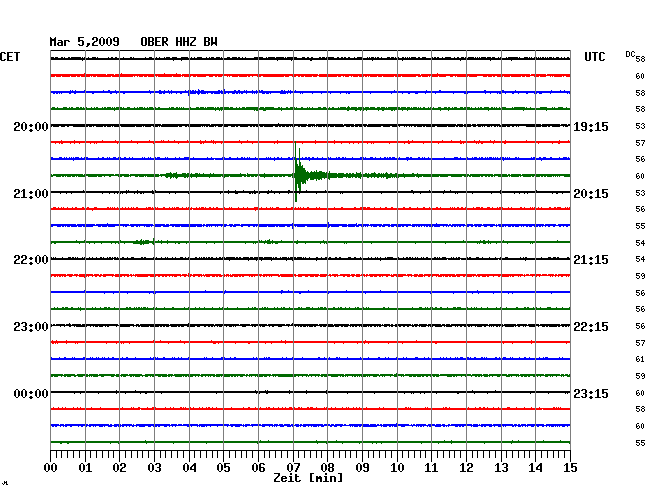Click DC value "56" in the 22:15 row
This screenshot has height=494, width=650.
tap(640, 326)
